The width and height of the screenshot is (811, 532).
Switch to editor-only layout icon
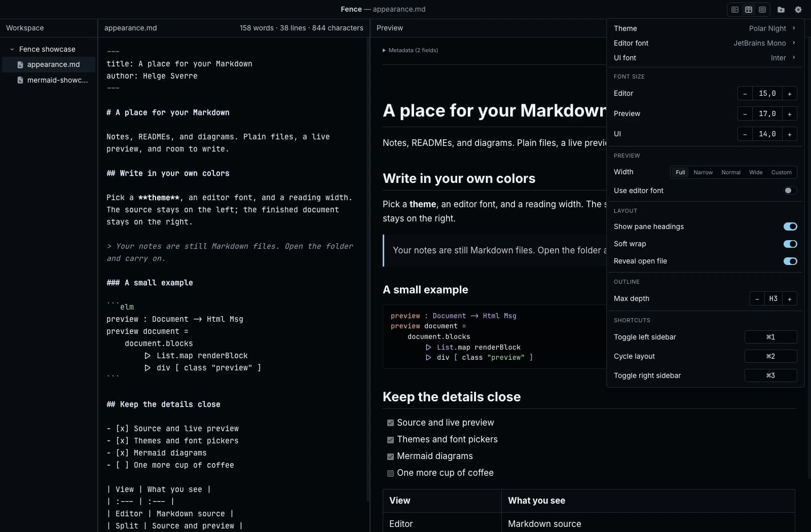pyautogui.click(x=735, y=10)
